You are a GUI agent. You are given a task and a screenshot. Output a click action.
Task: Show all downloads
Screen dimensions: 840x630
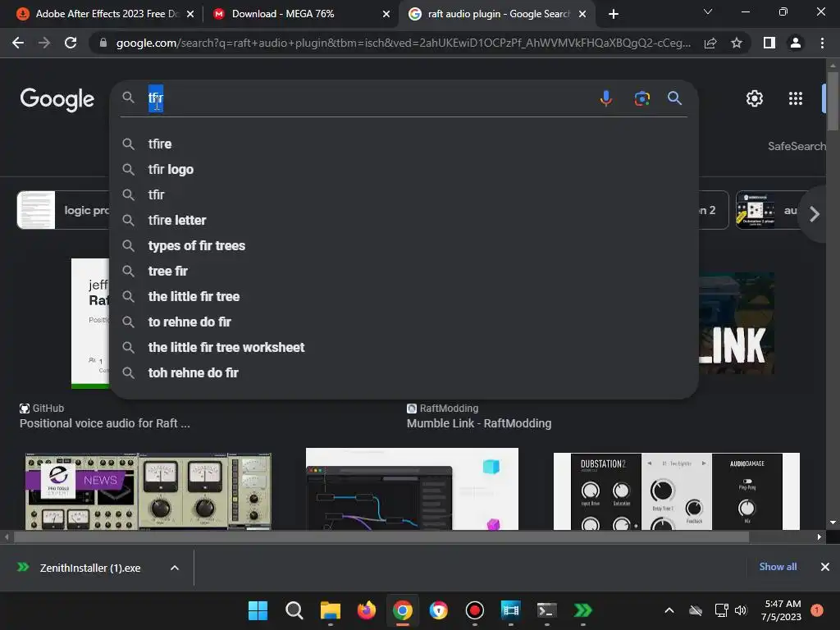(778, 567)
